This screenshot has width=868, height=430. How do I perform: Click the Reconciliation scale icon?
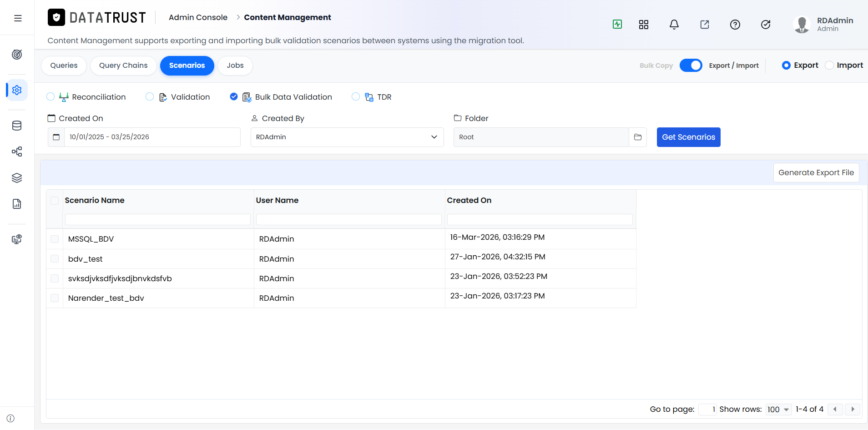tap(64, 97)
